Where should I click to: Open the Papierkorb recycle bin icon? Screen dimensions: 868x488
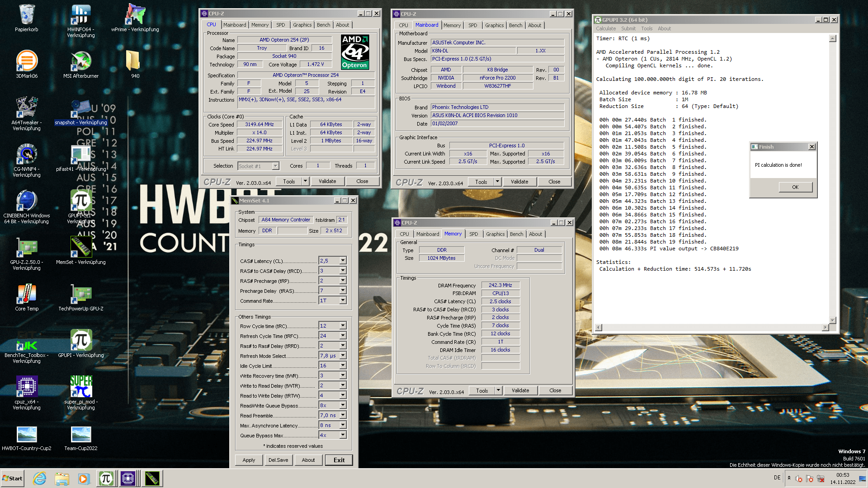[27, 18]
